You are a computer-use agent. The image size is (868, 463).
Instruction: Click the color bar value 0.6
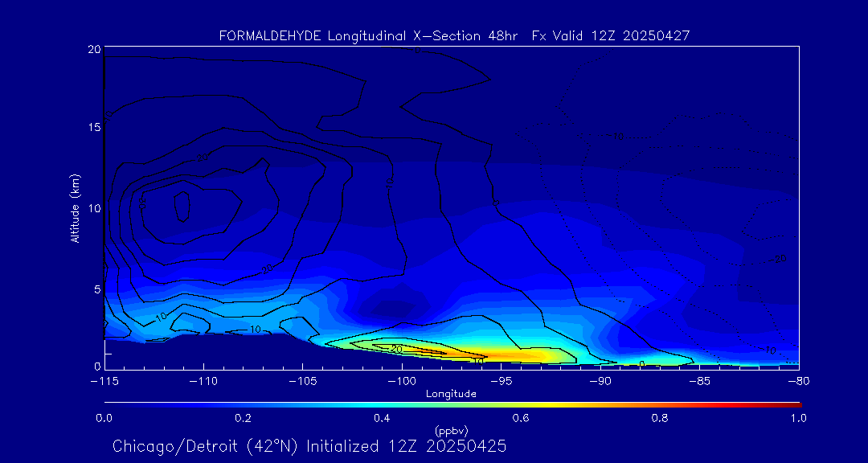click(x=522, y=418)
